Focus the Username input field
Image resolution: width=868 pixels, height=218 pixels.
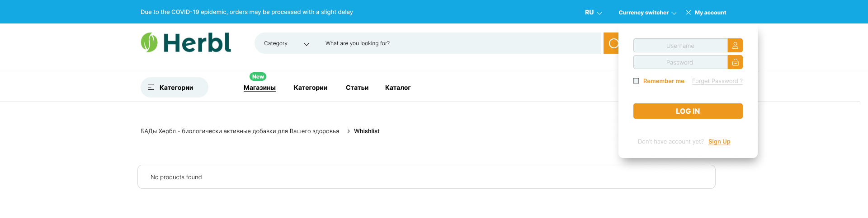click(x=680, y=46)
